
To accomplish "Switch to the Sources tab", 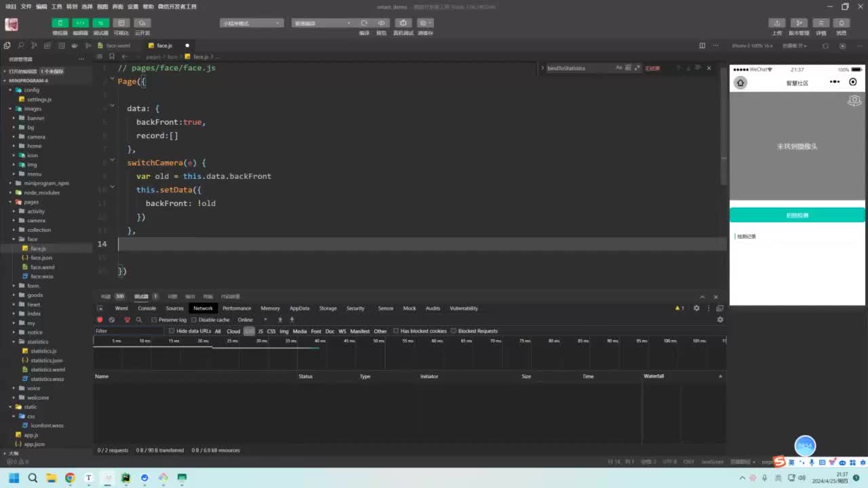I will point(174,308).
